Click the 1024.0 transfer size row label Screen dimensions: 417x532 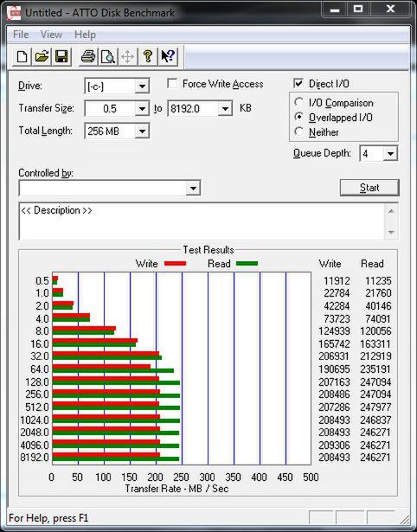coord(35,420)
